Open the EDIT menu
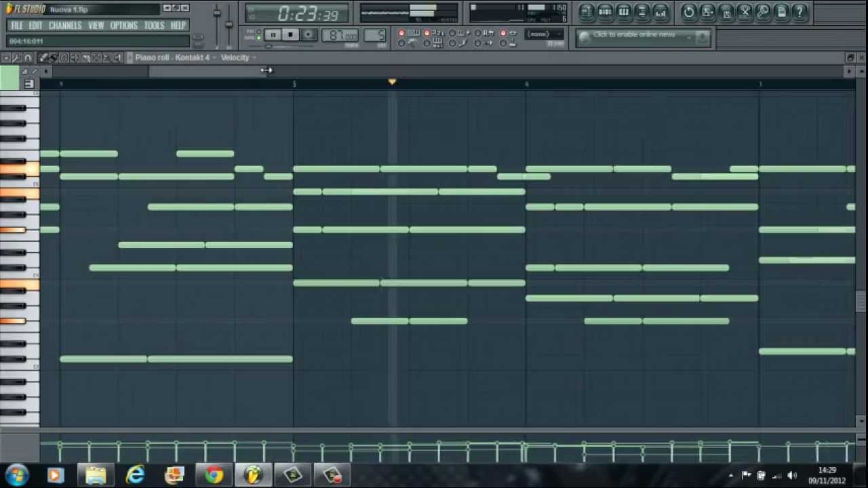 35,26
